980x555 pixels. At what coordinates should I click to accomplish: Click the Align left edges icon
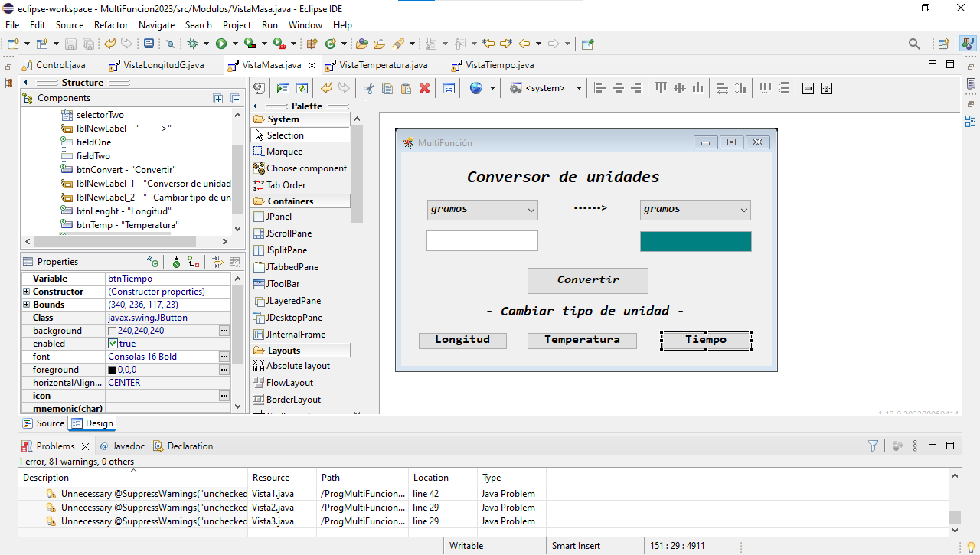pyautogui.click(x=600, y=88)
